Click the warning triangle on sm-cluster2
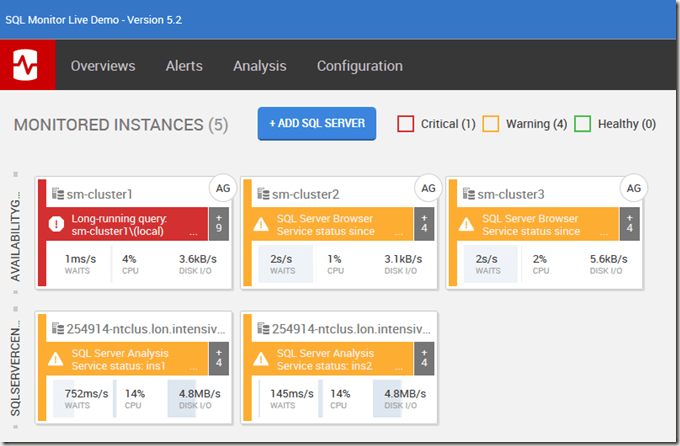The height and width of the screenshot is (446, 680). 261,224
